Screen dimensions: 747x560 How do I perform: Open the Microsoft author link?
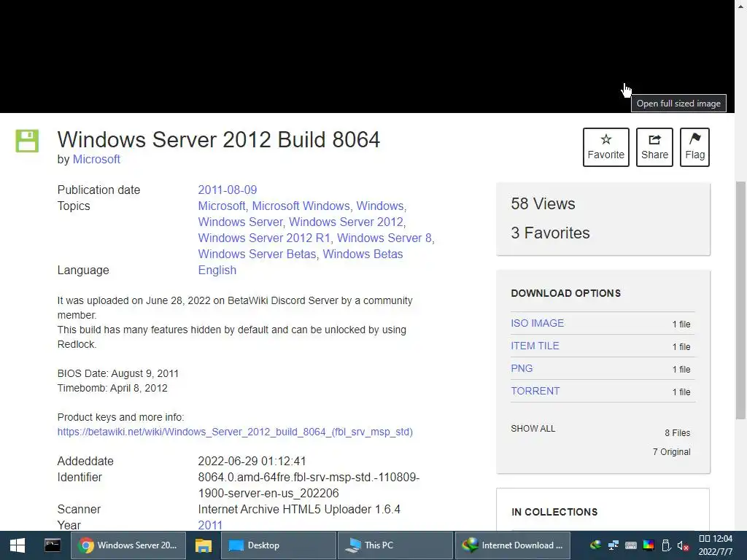pos(96,159)
